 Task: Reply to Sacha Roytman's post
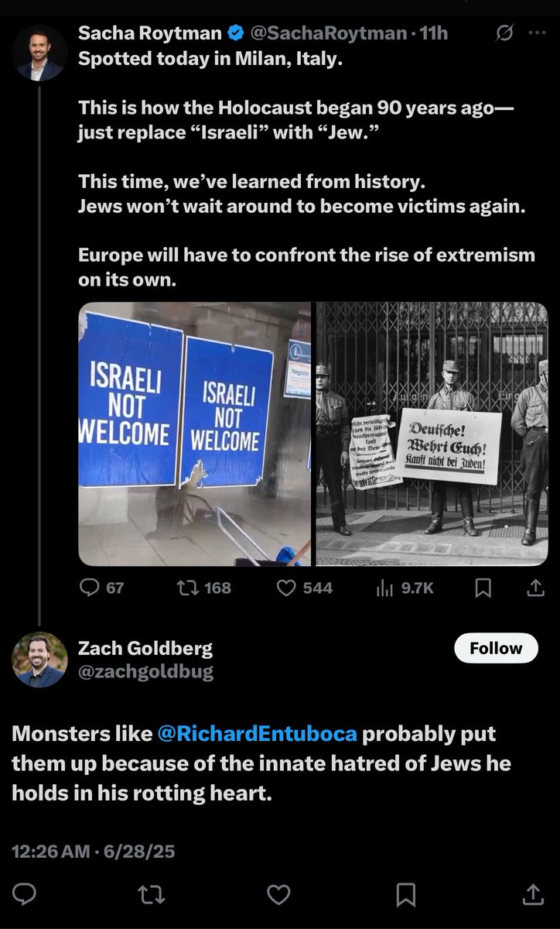tap(91, 588)
